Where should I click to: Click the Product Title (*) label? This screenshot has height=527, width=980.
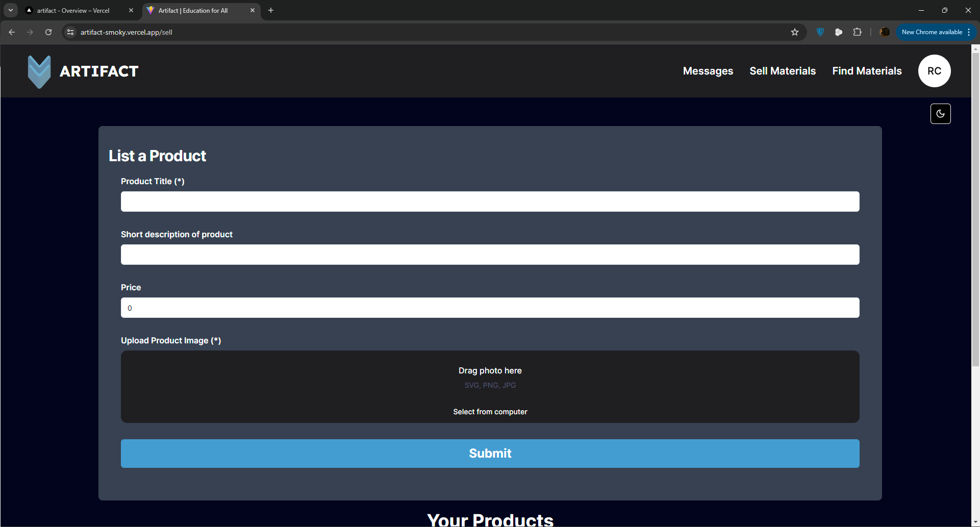[x=153, y=181]
